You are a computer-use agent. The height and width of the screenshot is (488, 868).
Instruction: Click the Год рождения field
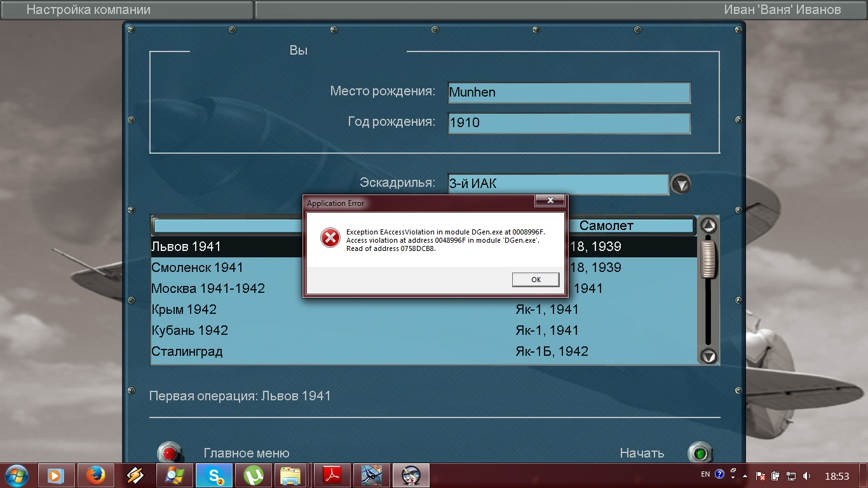click(569, 123)
